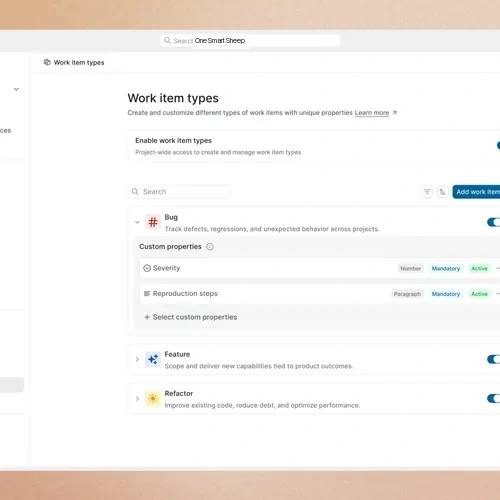Open the filter icon button
This screenshot has height=500, width=500.
point(427,192)
